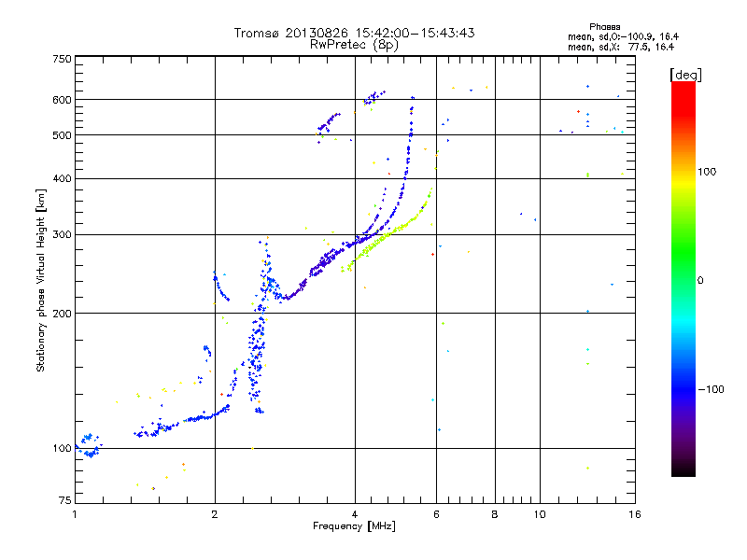Click the y-axis tick label '200'
Screen dimensions: 747x560
tap(62, 314)
